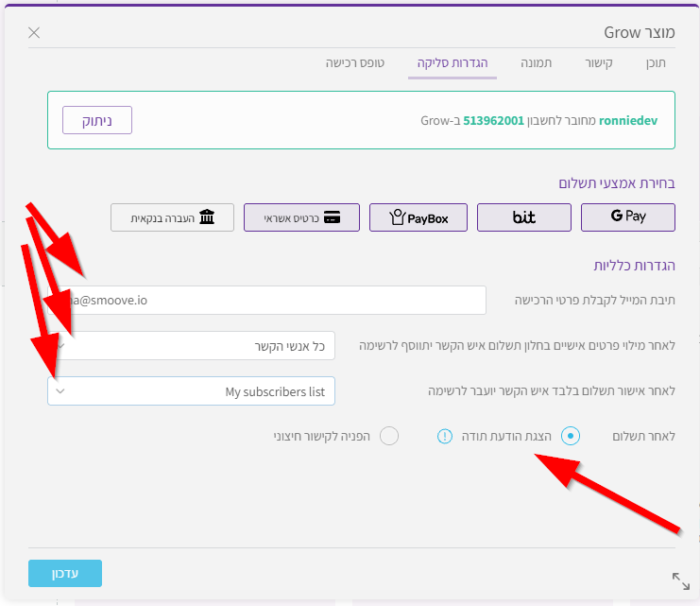Image resolution: width=700 pixels, height=606 pixels.
Task: Switch to 'תוכן' tab
Action: pos(655,63)
